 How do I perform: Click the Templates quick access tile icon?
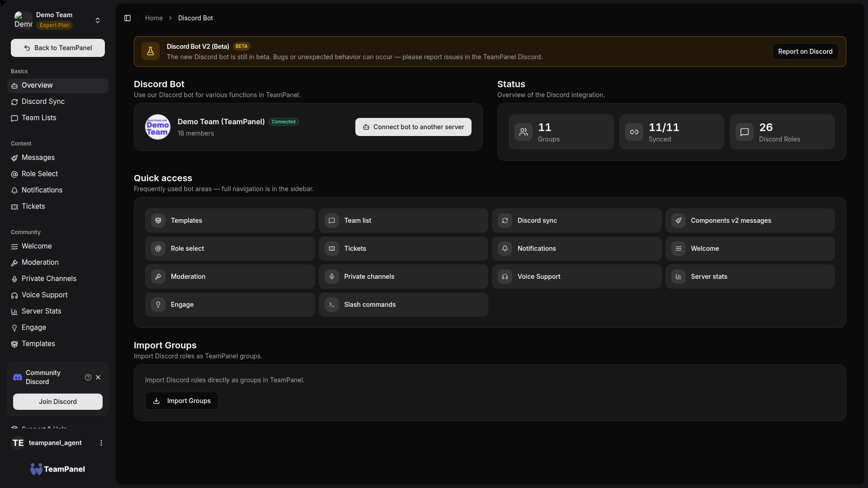(x=158, y=221)
